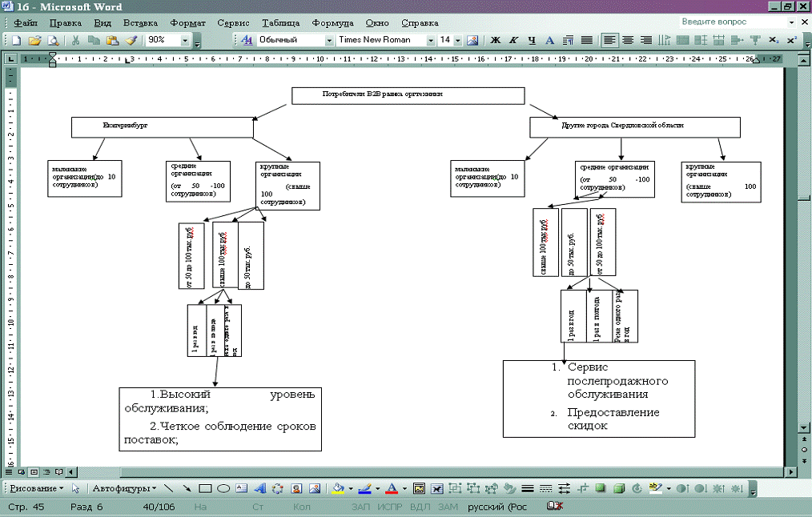Viewport: 812px width, 517px height.
Task: Open the zoom 90% dropdown
Action: click(185, 40)
